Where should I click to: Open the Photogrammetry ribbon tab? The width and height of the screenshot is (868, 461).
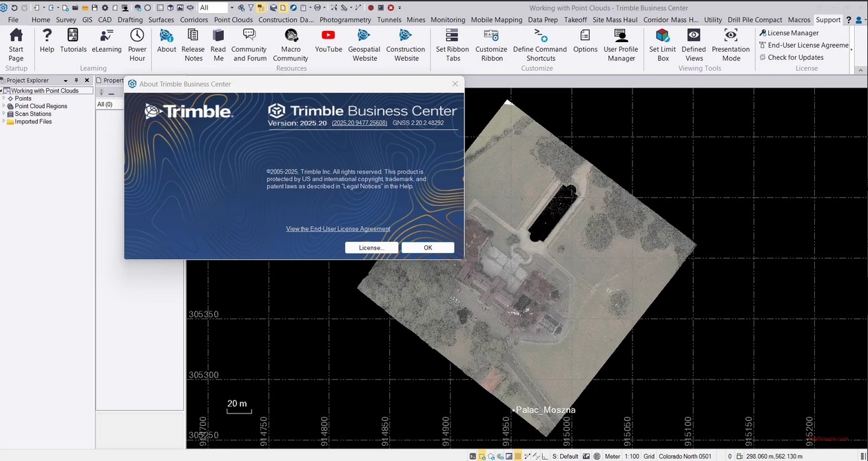(345, 19)
